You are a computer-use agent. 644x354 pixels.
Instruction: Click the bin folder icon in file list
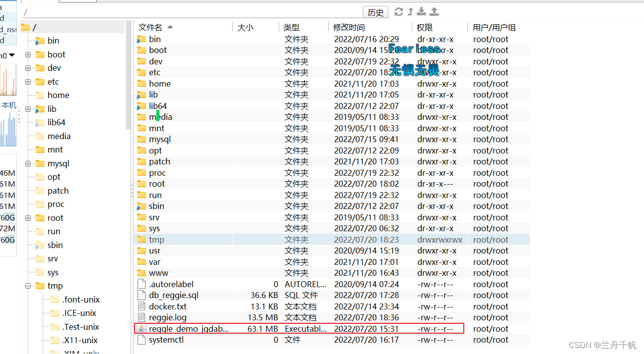pos(142,39)
